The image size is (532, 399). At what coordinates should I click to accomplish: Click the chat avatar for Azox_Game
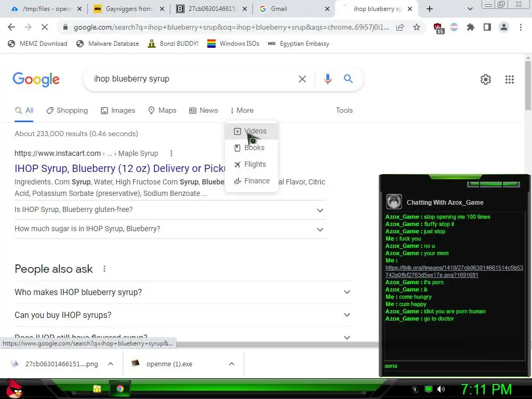[394, 202]
